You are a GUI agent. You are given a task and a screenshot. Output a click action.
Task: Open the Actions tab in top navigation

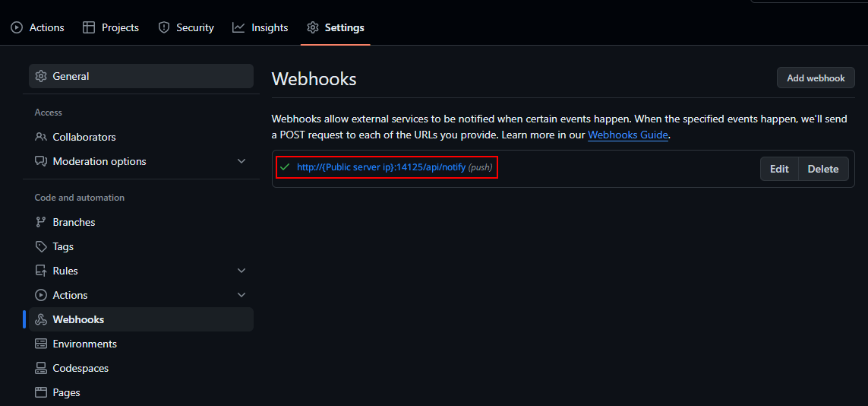coord(38,27)
